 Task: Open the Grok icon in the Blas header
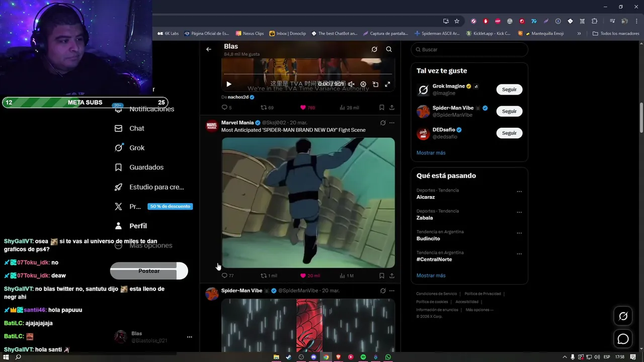click(x=374, y=49)
